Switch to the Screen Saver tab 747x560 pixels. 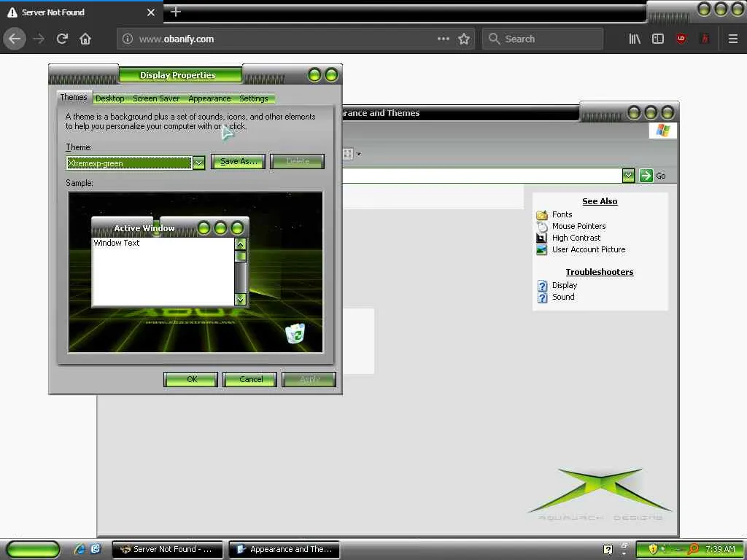[156, 98]
